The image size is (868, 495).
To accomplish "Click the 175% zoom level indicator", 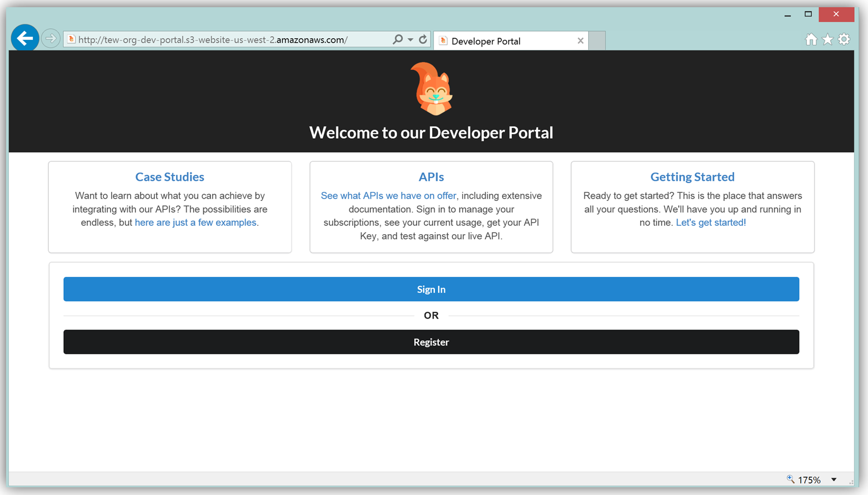I will click(809, 480).
